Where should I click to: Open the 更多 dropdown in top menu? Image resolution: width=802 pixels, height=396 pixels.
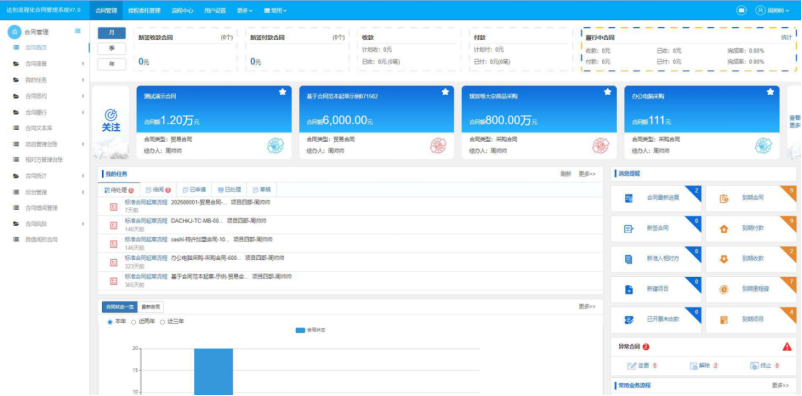point(244,10)
